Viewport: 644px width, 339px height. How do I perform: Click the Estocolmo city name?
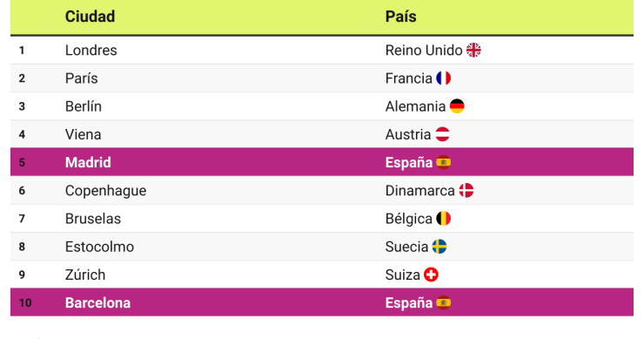pos(99,247)
